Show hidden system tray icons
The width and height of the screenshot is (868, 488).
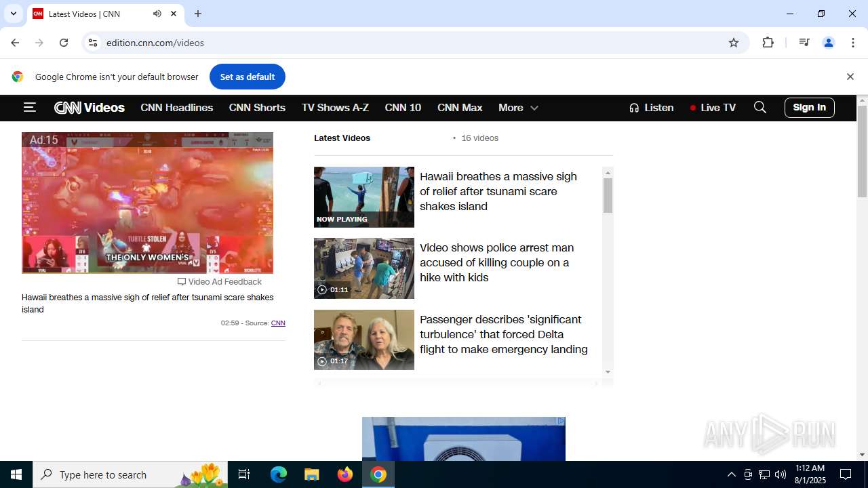coord(731,474)
